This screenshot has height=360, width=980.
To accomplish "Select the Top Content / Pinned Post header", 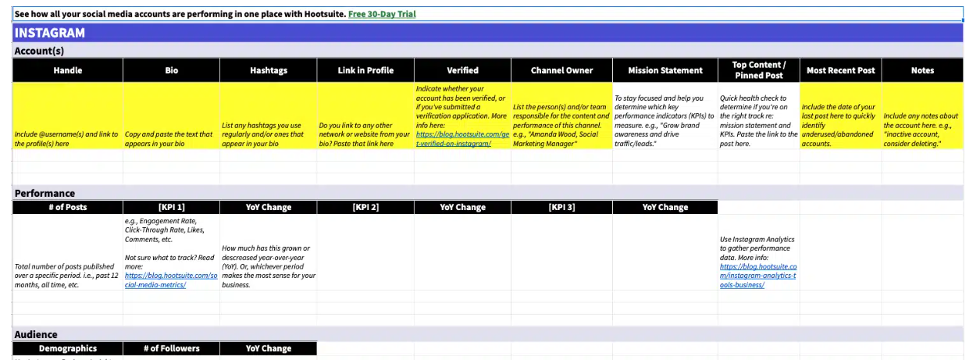I will point(759,70).
